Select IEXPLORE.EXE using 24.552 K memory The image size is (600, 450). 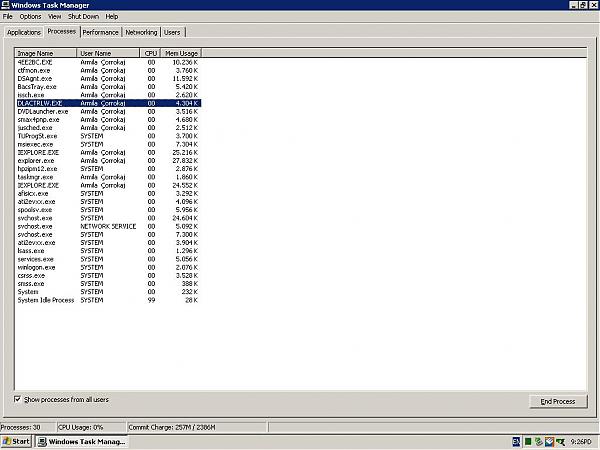(x=109, y=185)
